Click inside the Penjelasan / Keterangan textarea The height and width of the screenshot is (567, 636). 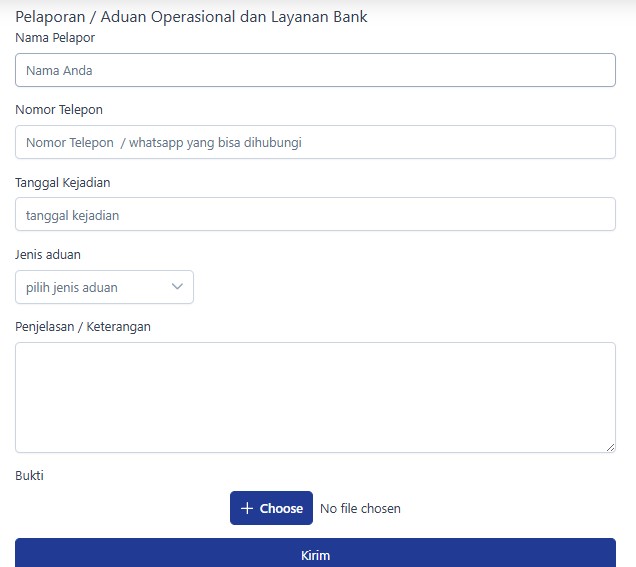(315, 397)
